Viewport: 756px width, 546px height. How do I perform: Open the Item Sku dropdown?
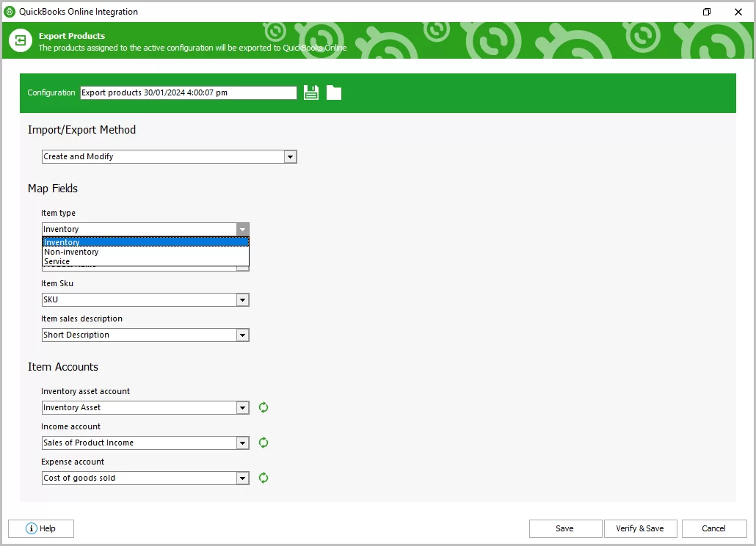click(242, 299)
